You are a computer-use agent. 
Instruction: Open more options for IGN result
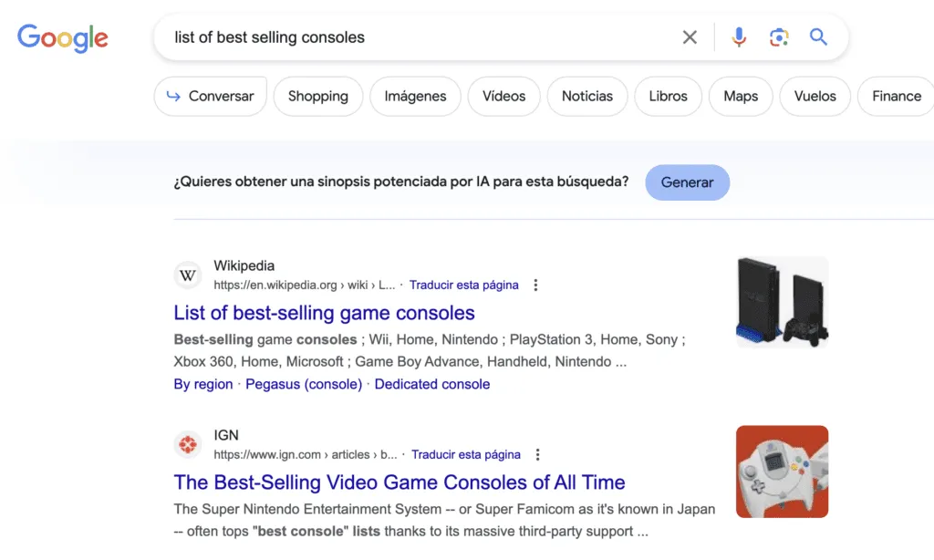coord(537,454)
